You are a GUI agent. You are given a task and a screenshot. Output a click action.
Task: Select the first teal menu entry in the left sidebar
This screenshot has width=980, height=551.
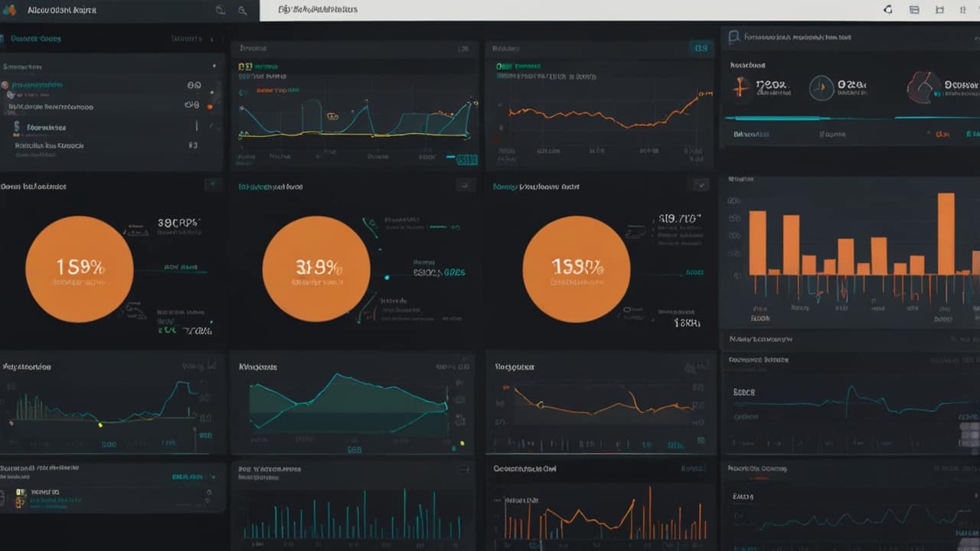pos(37,85)
